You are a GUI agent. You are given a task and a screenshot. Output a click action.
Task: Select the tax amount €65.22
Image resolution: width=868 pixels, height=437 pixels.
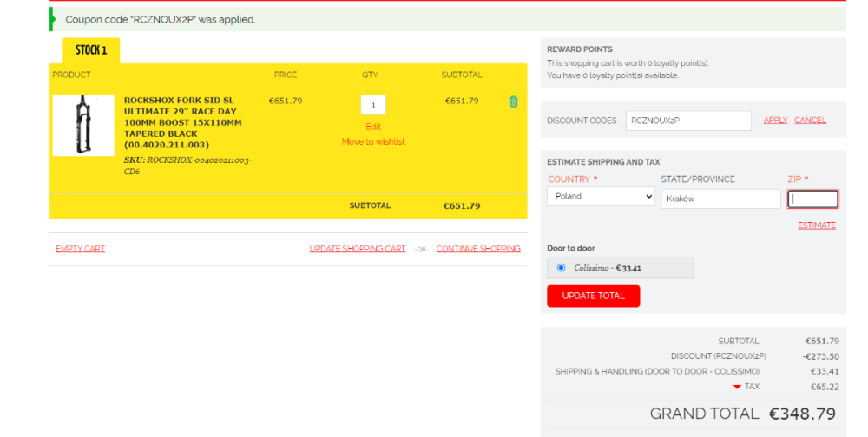[x=825, y=387]
